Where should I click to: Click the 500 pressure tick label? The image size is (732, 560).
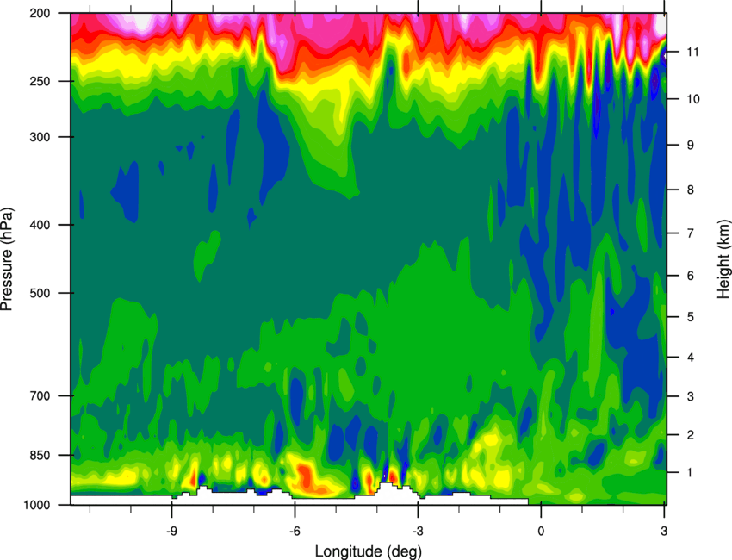pos(40,293)
